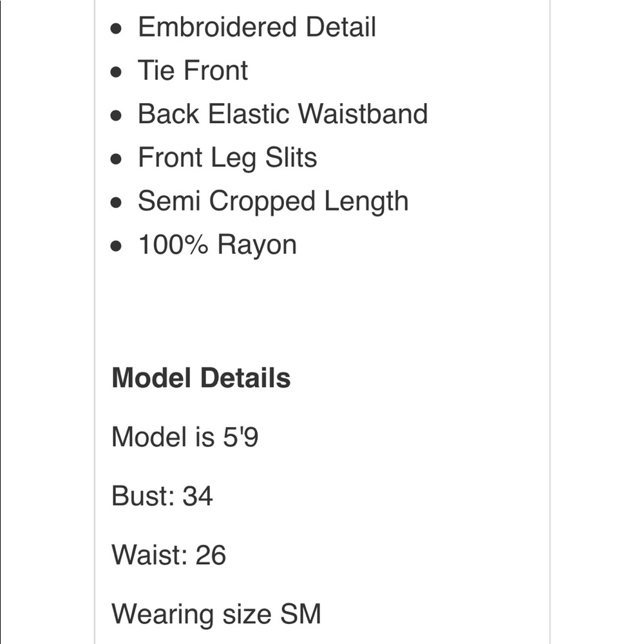The width and height of the screenshot is (644, 644).
Task: Select the "Semi Cropped Length" list item
Action: pyautogui.click(x=272, y=202)
